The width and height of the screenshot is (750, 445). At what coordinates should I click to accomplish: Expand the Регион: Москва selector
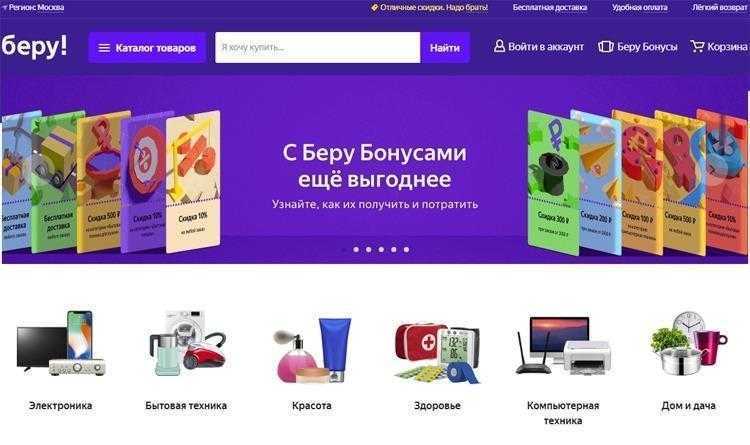(x=33, y=7)
